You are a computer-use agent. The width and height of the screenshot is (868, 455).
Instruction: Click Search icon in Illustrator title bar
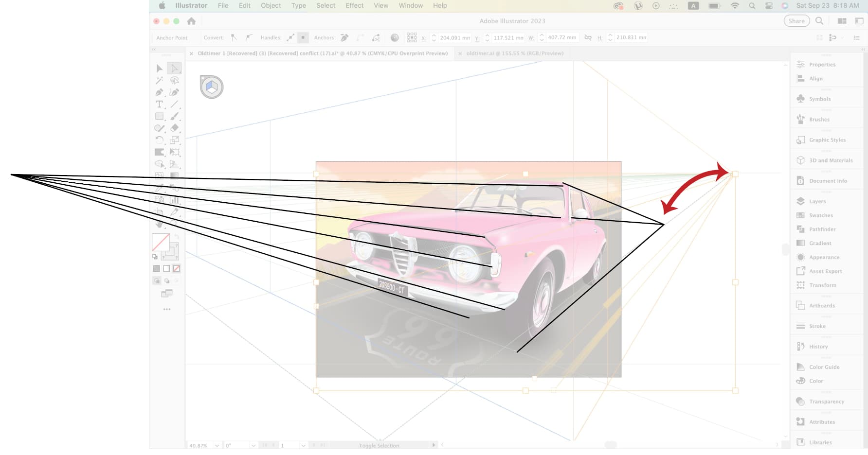819,21
